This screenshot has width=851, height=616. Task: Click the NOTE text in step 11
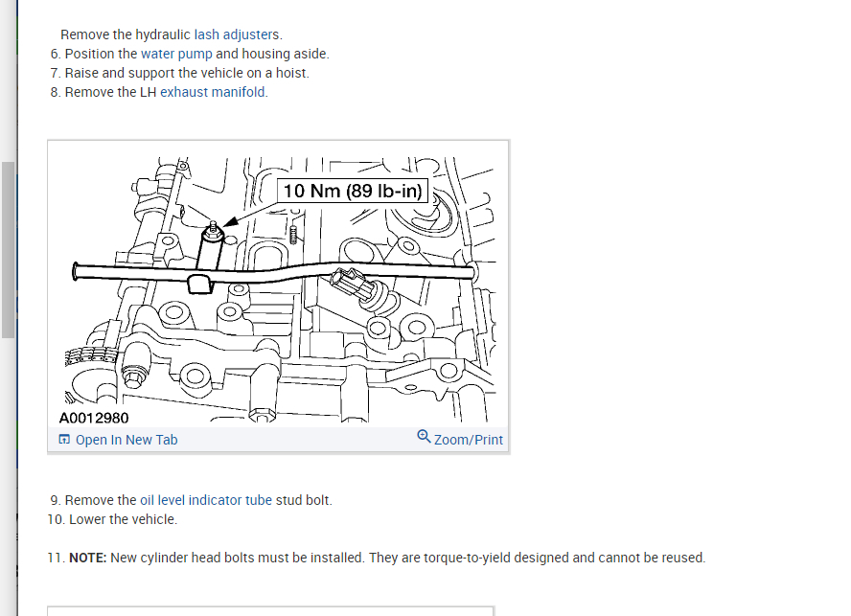coord(88,558)
